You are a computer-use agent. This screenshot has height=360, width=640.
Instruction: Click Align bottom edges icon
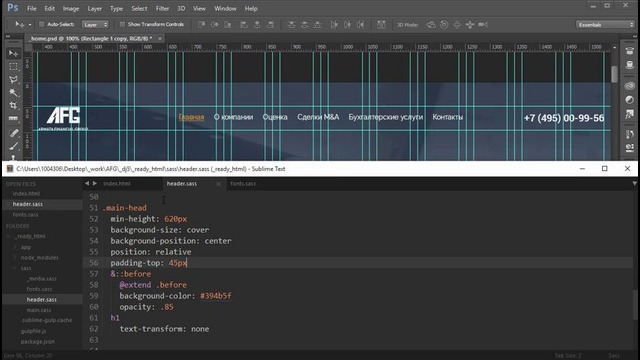tap(227, 24)
